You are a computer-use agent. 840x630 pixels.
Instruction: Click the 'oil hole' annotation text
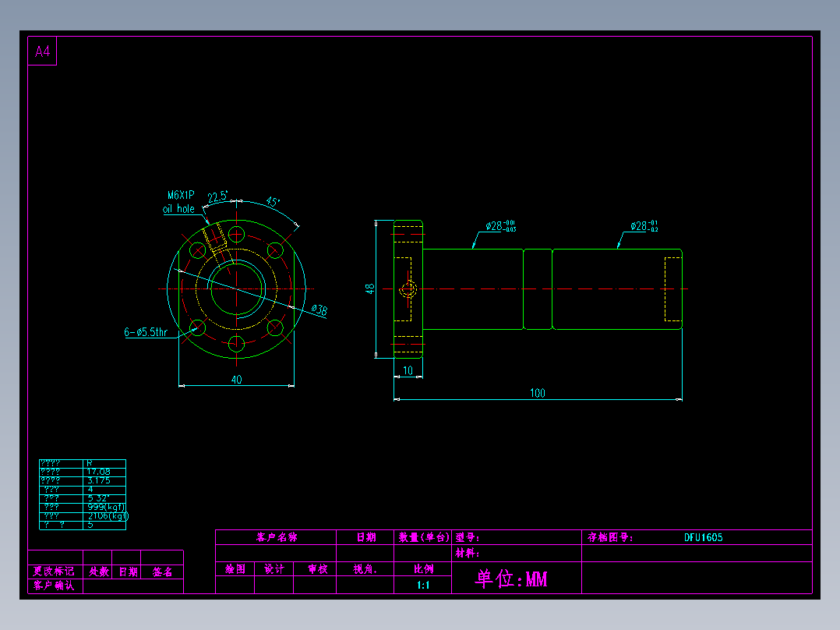point(178,208)
